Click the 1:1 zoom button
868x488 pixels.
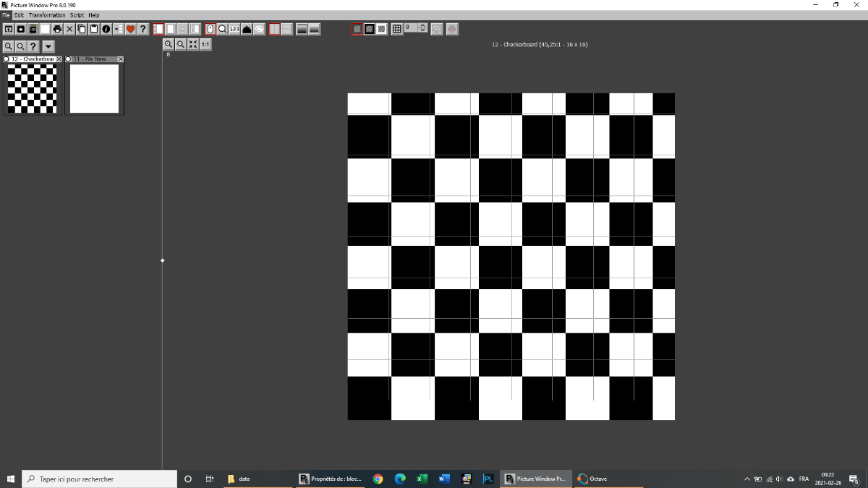coord(205,44)
